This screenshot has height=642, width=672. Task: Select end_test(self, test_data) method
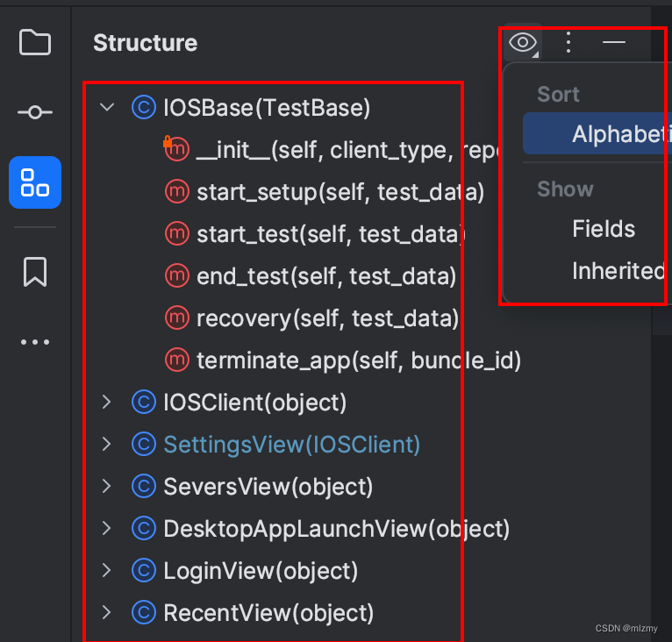coord(326,276)
